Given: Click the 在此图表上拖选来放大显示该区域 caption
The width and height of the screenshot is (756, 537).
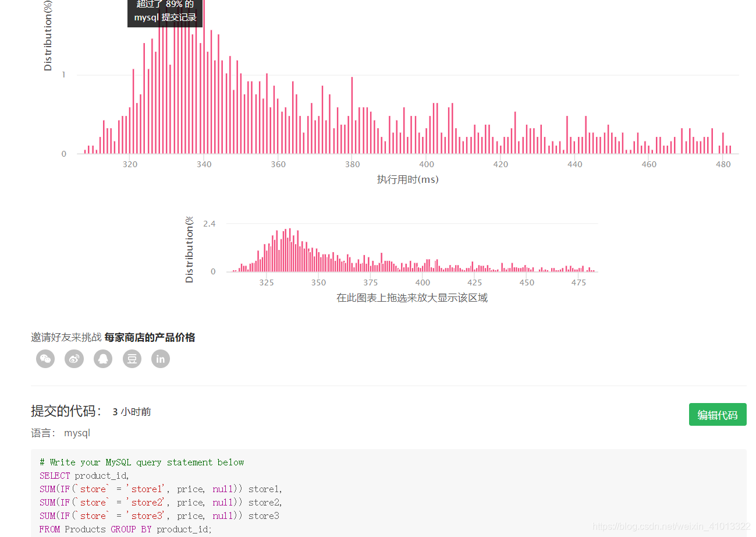Looking at the screenshot, I should pos(412,298).
